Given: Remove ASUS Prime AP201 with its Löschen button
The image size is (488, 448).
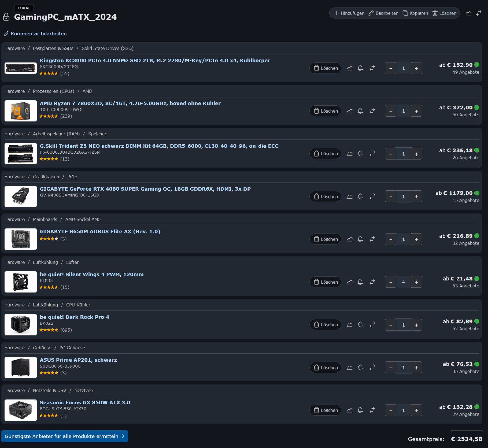Looking at the screenshot, I should click(326, 368).
